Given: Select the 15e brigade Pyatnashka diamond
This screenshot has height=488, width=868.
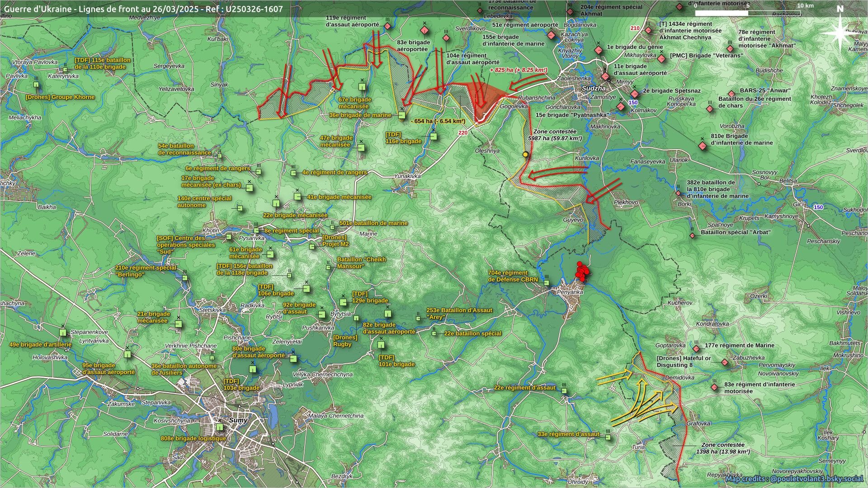Looking at the screenshot, I should coord(621,107).
